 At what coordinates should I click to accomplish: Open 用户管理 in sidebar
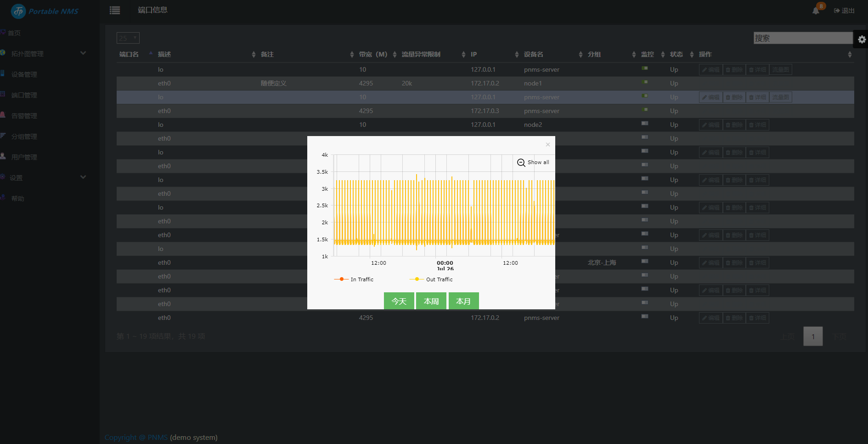(24, 157)
